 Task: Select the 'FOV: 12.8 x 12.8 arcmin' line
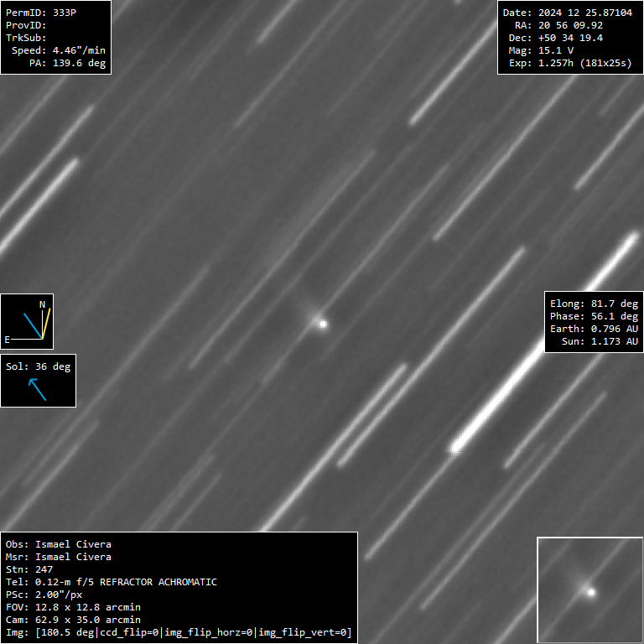click(x=73, y=607)
